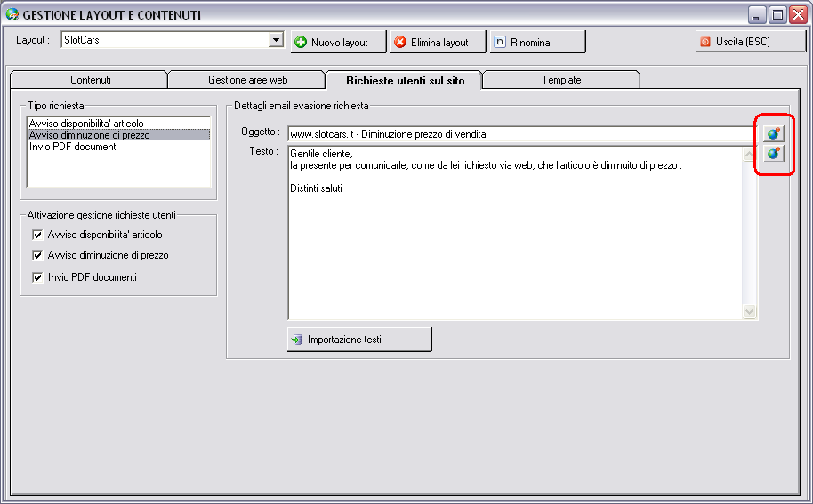Click the Nuovo layout button

(x=339, y=42)
